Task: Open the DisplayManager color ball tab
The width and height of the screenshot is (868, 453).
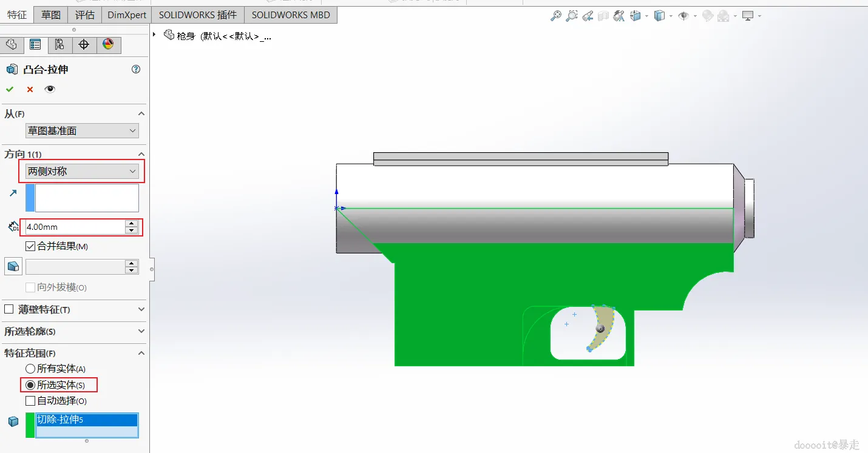Action: click(108, 45)
